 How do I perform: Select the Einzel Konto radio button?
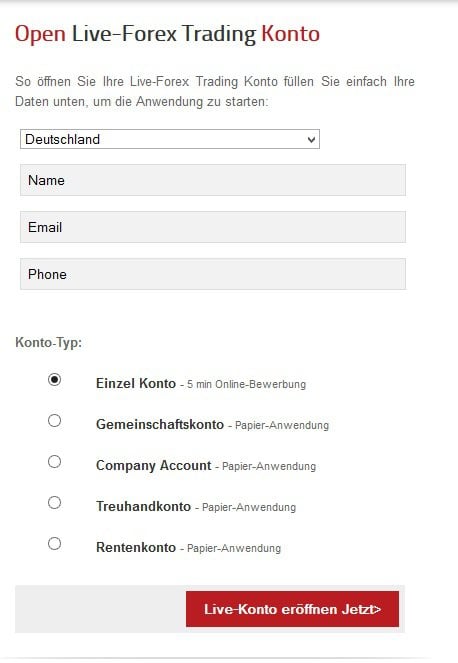click(x=54, y=379)
